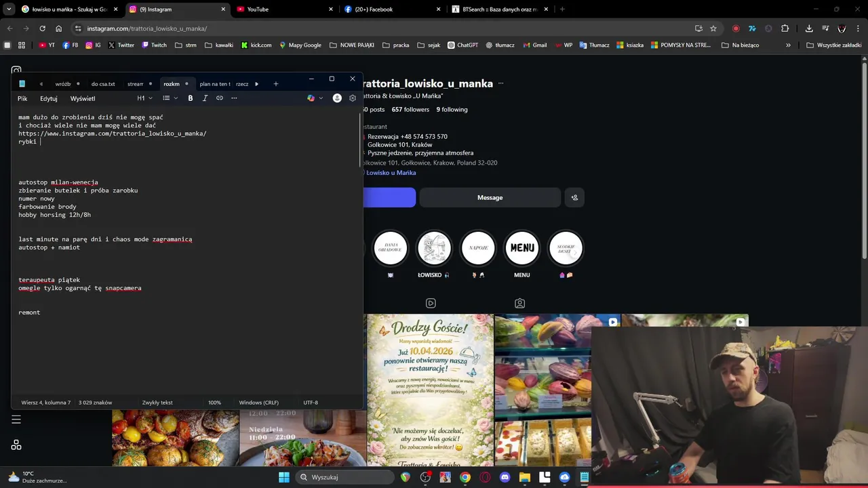Open the Notepad account profile icon
Viewport: 868px width, 488px height.
(x=337, y=98)
